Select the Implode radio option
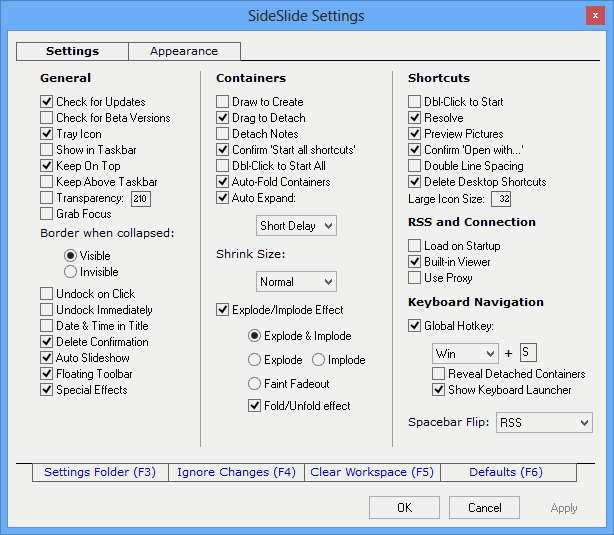 tap(319, 360)
